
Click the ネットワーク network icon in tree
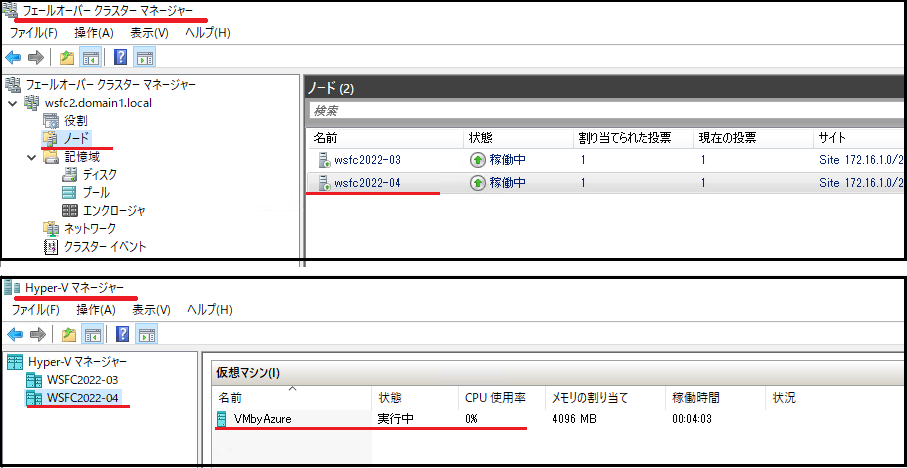tap(51, 228)
